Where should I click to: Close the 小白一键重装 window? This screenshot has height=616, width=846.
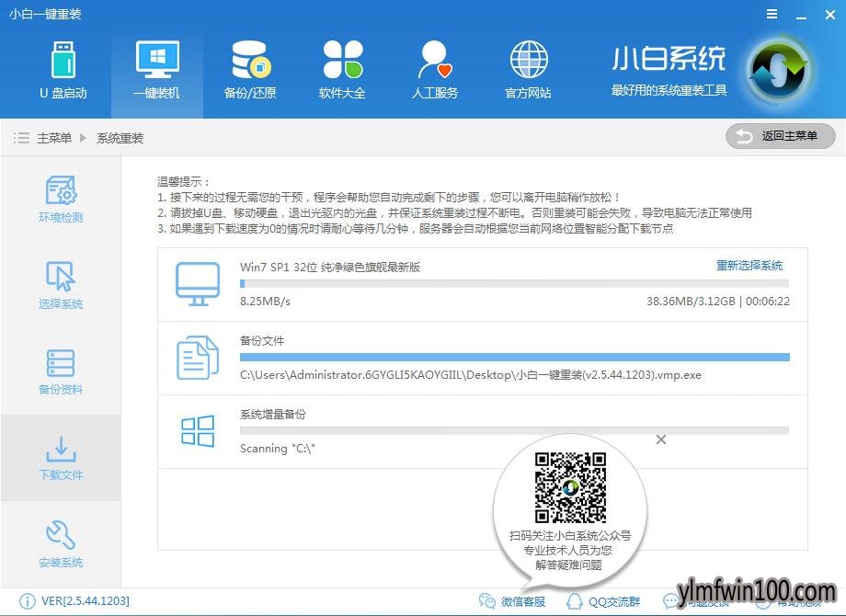pyautogui.click(x=830, y=15)
